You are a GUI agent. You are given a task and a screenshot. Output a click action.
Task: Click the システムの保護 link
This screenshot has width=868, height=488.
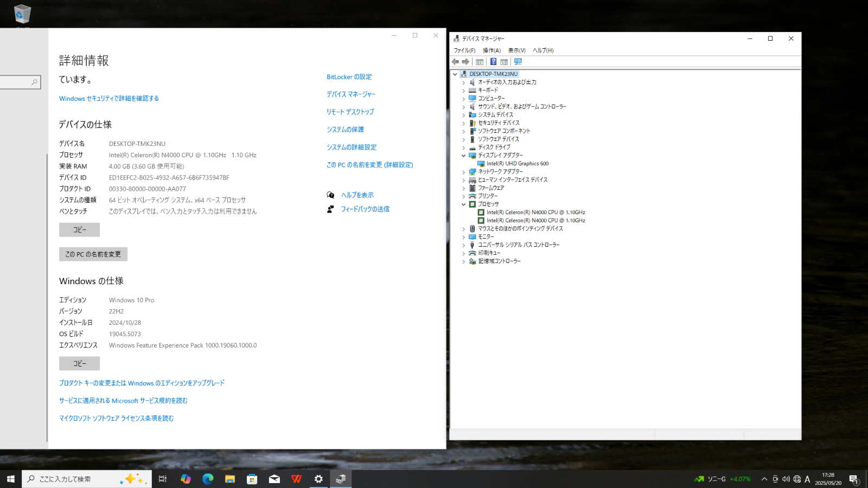[345, 130]
